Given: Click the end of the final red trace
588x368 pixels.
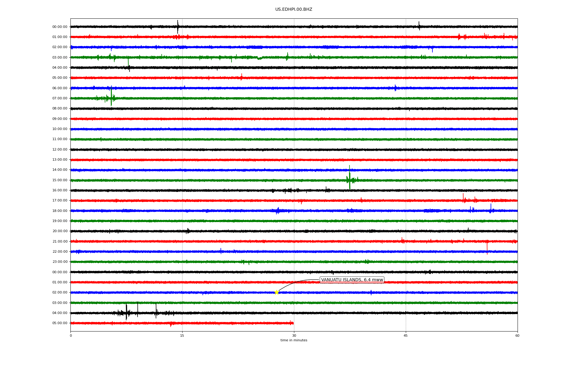Looking at the screenshot, I should [x=293, y=323].
